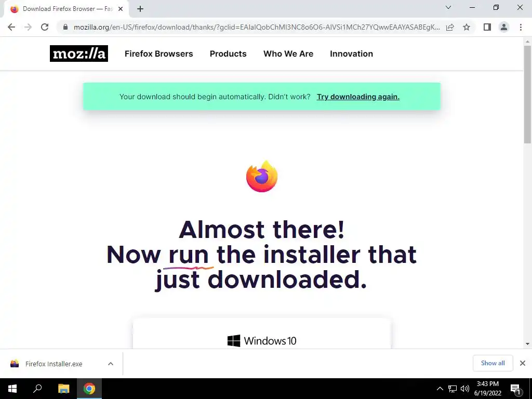
Task: Open File Explorer from taskbar
Action: coord(63,389)
